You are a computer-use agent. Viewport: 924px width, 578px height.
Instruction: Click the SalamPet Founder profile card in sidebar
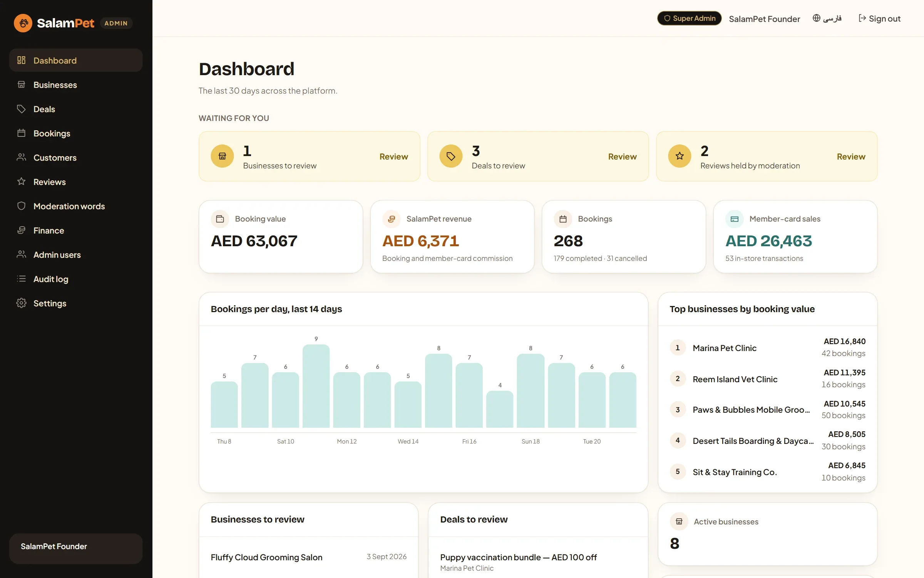coord(76,548)
